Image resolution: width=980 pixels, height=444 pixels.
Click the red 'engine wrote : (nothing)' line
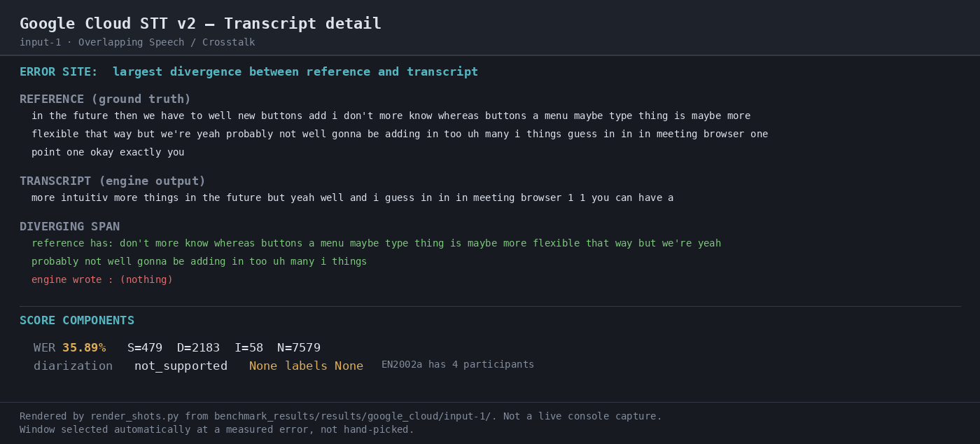coord(102,280)
